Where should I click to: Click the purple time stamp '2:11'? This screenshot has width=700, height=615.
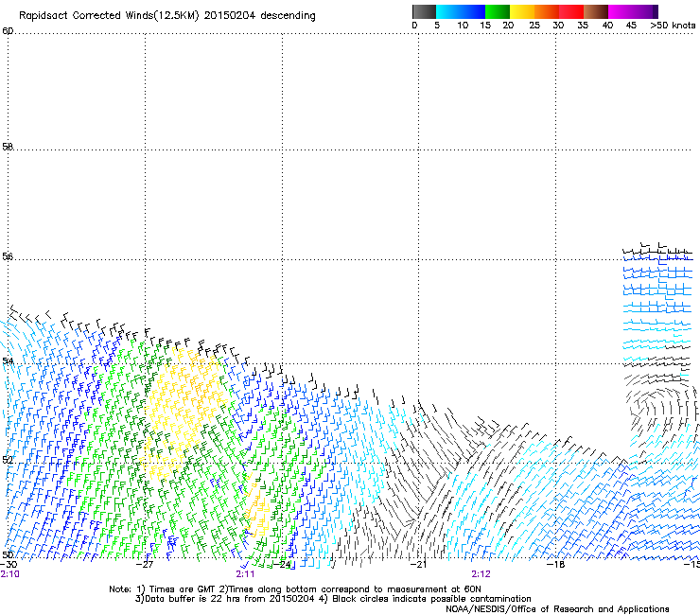(x=245, y=574)
